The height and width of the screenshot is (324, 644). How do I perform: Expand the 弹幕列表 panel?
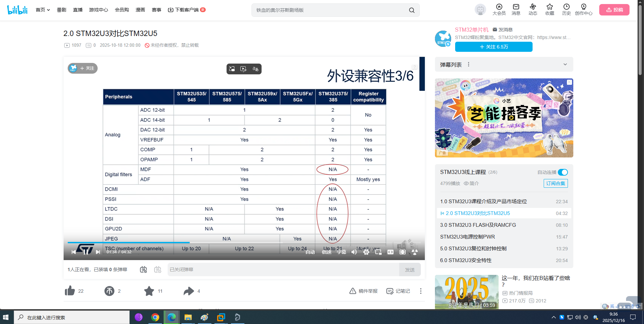click(x=565, y=64)
